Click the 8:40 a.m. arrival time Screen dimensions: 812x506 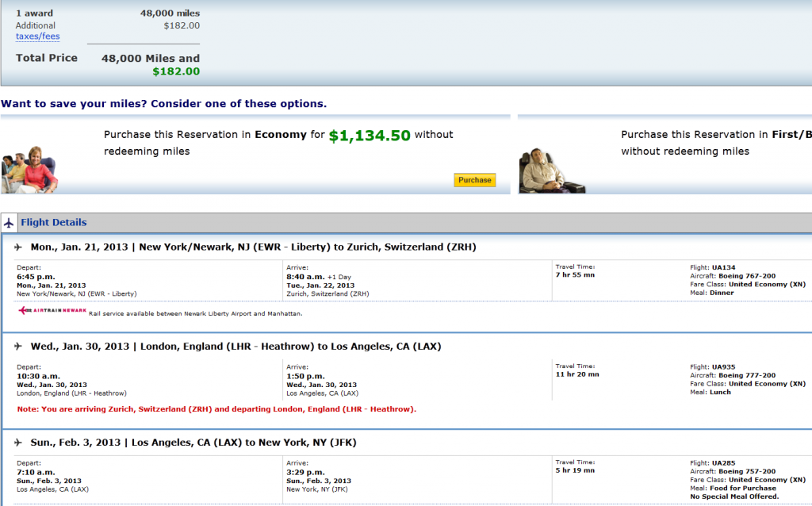point(305,277)
